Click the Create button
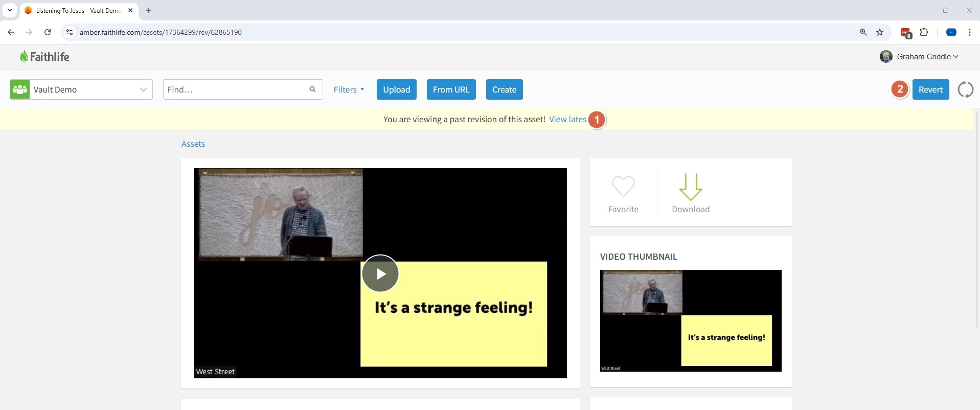Viewport: 980px width, 410px height. click(x=504, y=89)
